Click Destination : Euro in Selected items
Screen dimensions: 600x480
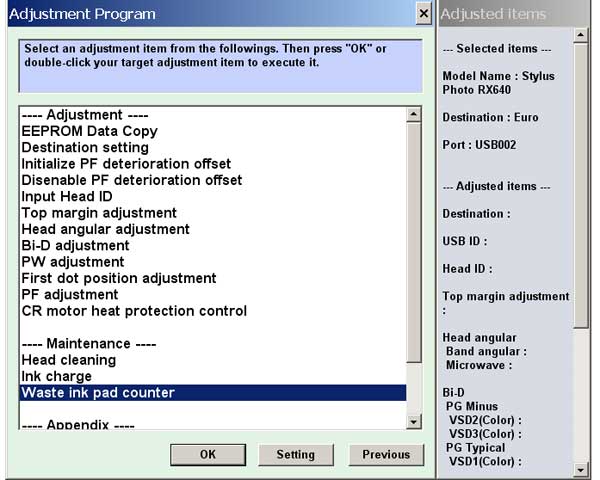[x=491, y=117]
